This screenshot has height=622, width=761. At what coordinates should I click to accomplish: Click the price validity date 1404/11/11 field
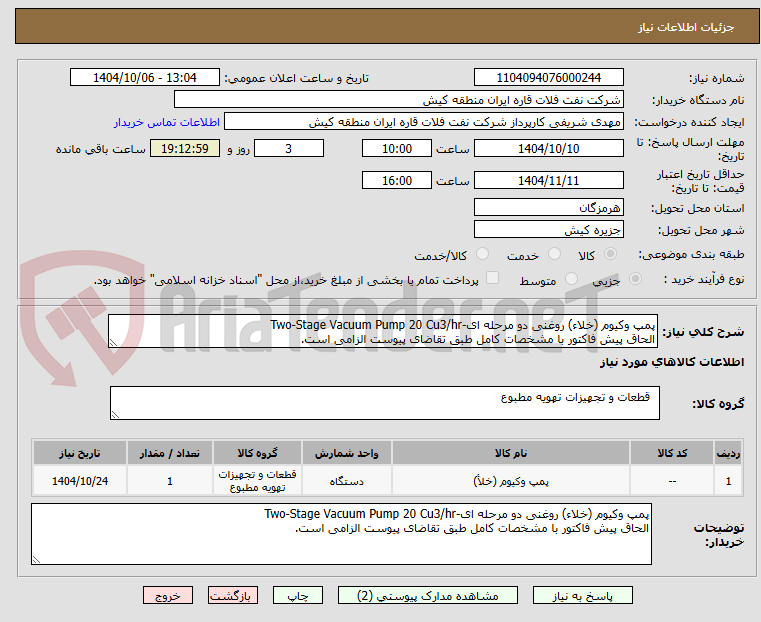548,180
